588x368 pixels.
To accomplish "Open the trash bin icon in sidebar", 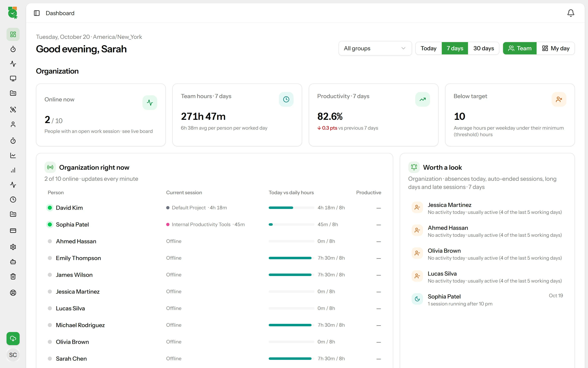I will [x=13, y=276].
